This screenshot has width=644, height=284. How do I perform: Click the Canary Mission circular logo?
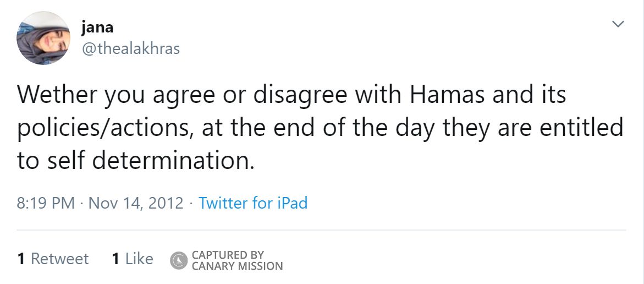179,260
